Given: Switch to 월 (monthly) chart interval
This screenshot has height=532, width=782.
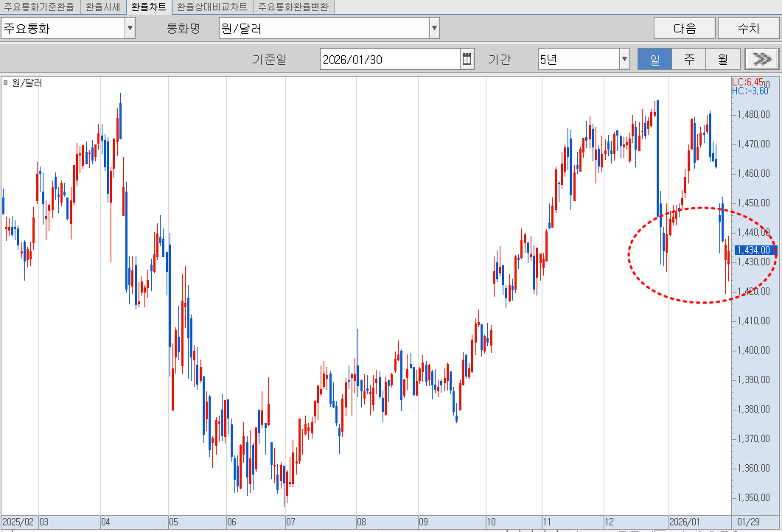Looking at the screenshot, I should (x=722, y=60).
